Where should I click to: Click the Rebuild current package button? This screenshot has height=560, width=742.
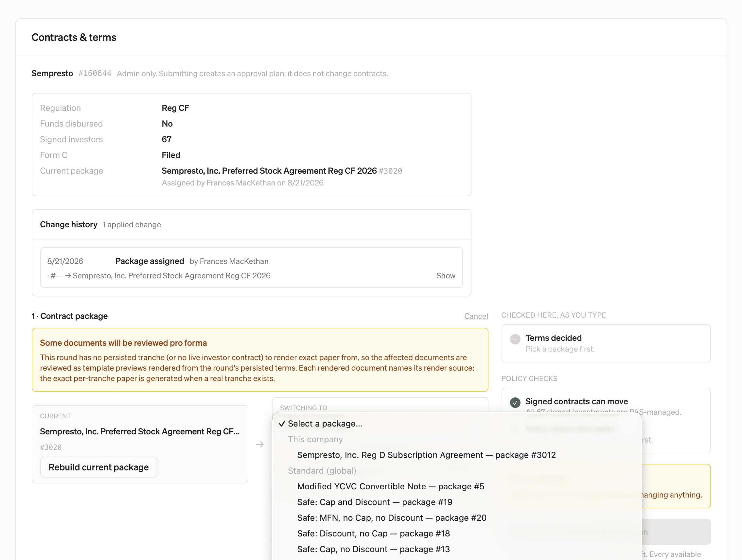click(98, 467)
